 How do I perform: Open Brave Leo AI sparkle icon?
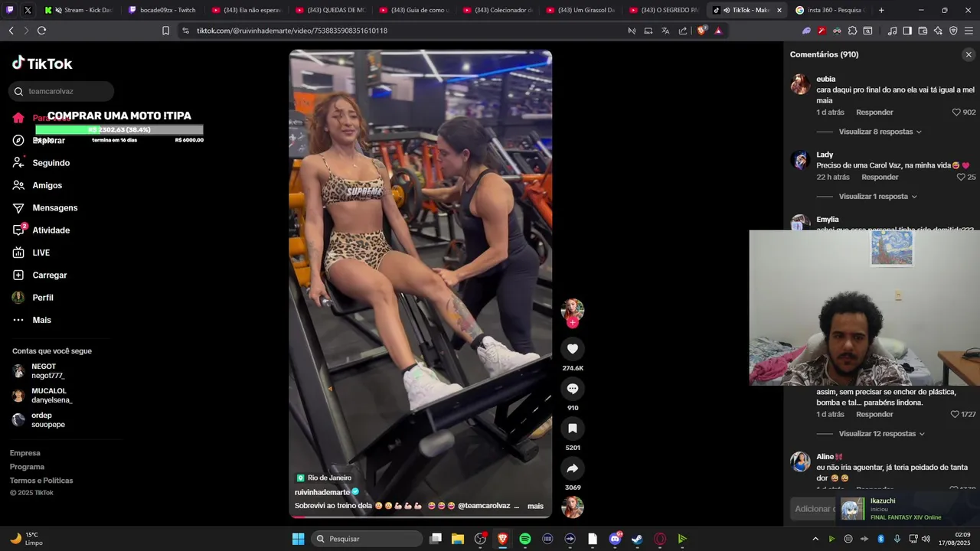(x=938, y=31)
